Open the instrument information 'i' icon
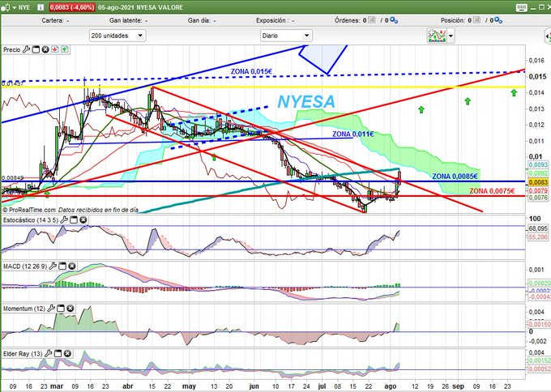 (41, 7)
